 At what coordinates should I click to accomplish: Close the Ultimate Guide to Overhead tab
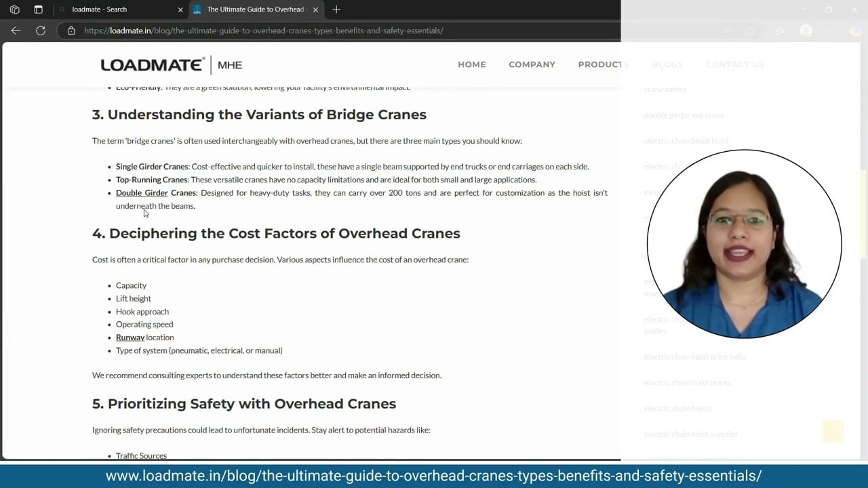coord(315,9)
